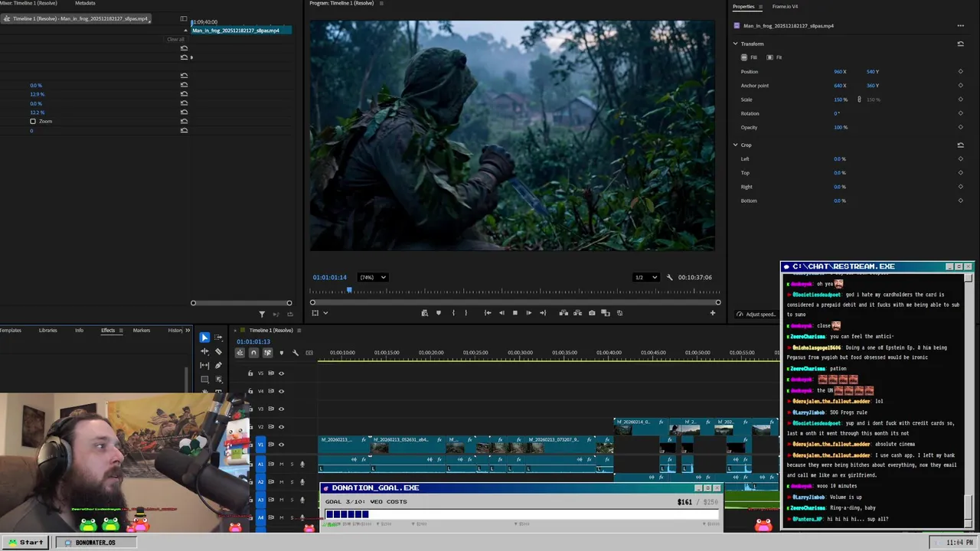This screenshot has height=551, width=980.
Task: Collapse the Crop section
Action: pos(735,145)
